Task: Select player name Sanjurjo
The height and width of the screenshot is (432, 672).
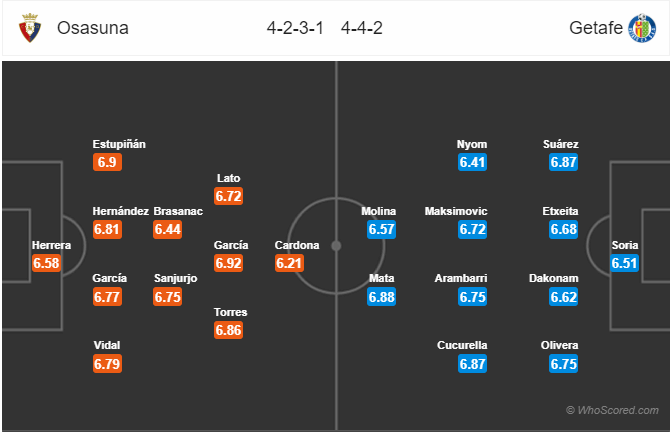Action: [x=176, y=278]
